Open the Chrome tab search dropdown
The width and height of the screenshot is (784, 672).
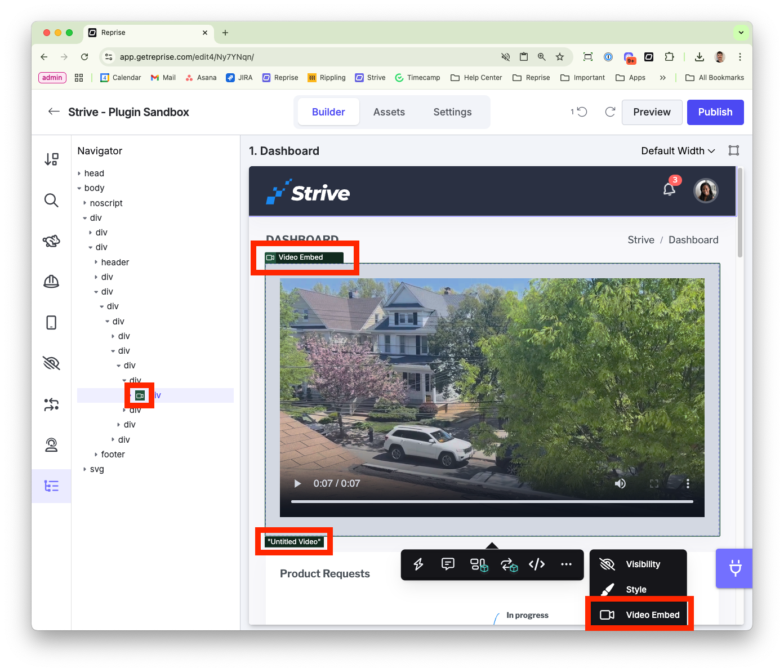[x=741, y=33]
